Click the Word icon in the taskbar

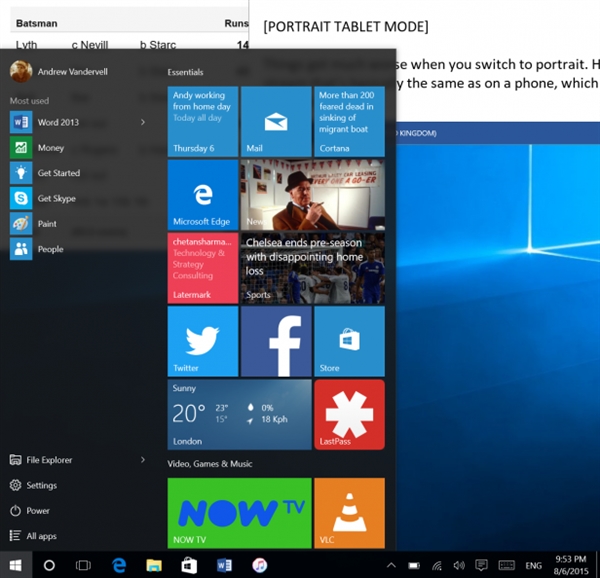pyautogui.click(x=224, y=565)
